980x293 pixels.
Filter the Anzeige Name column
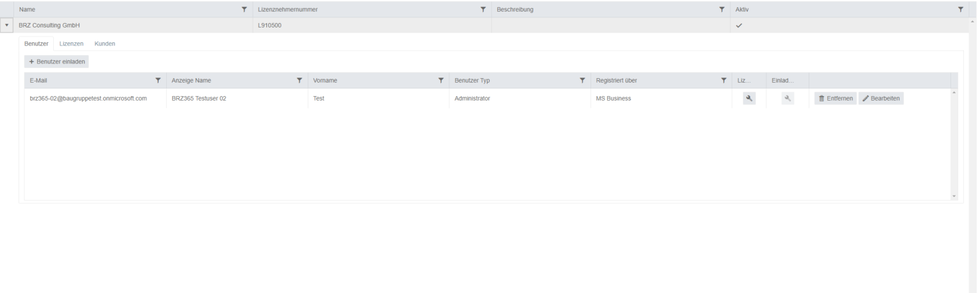299,80
